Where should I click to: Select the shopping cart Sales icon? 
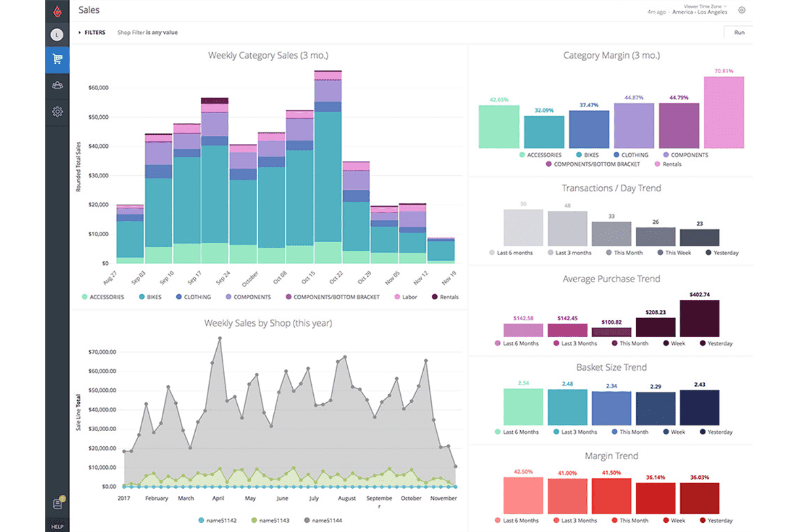pyautogui.click(x=57, y=59)
